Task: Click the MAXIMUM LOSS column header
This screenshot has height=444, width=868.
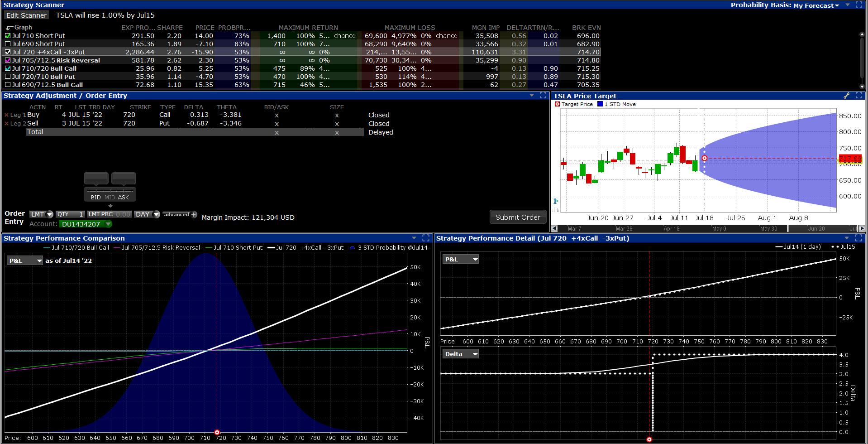Action: (410, 28)
